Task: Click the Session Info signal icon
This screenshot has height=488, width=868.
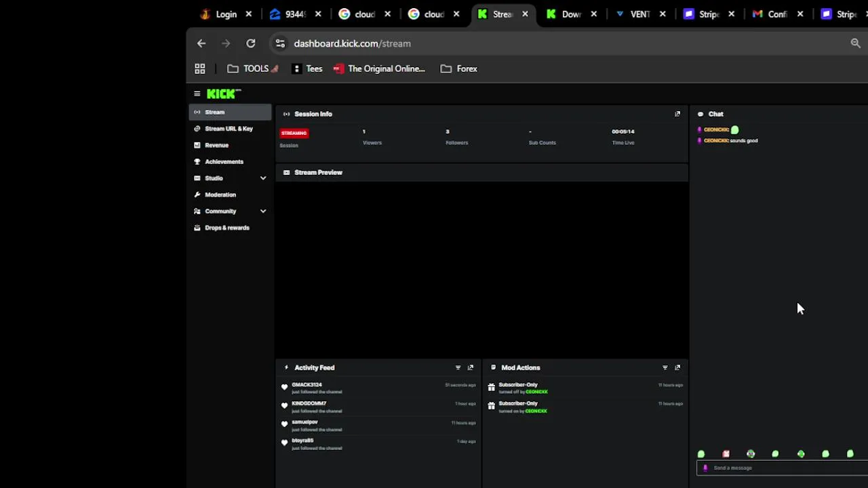Action: [286, 114]
